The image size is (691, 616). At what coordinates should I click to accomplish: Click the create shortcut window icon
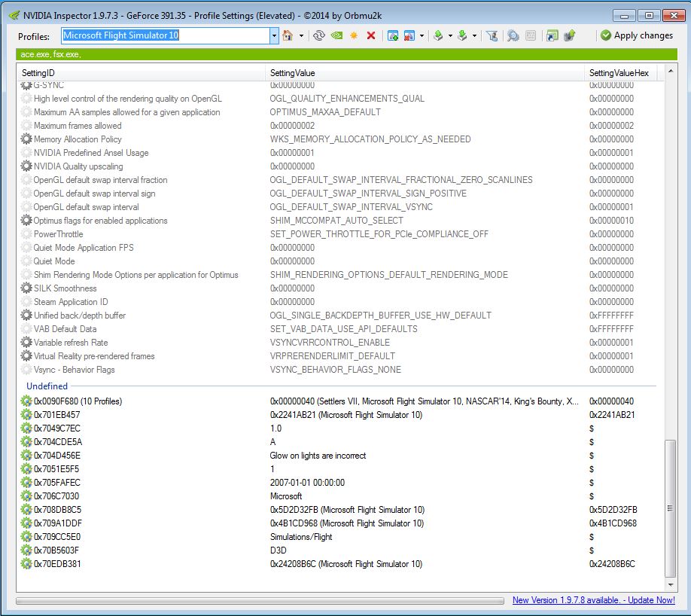(x=552, y=35)
